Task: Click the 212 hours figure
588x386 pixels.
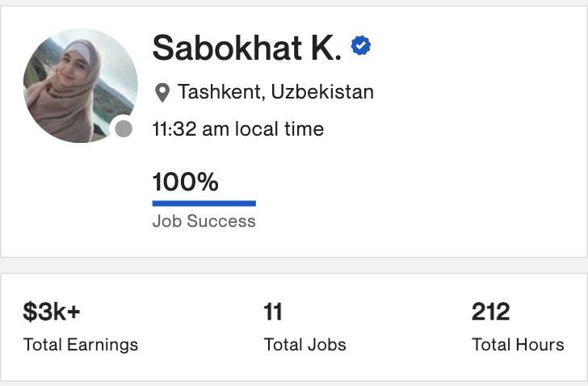Action: point(491,312)
